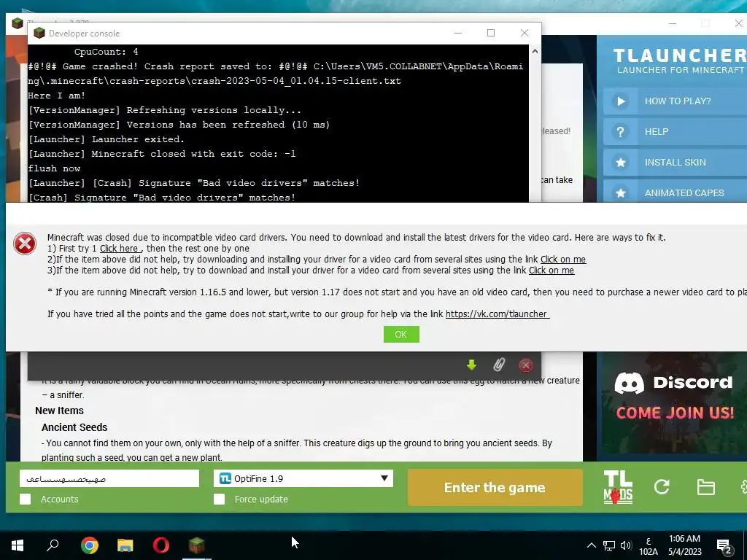Viewport: 747px width, 560px height.
Task: Click console line 'Launcher exited.'
Action: pyautogui.click(x=107, y=139)
